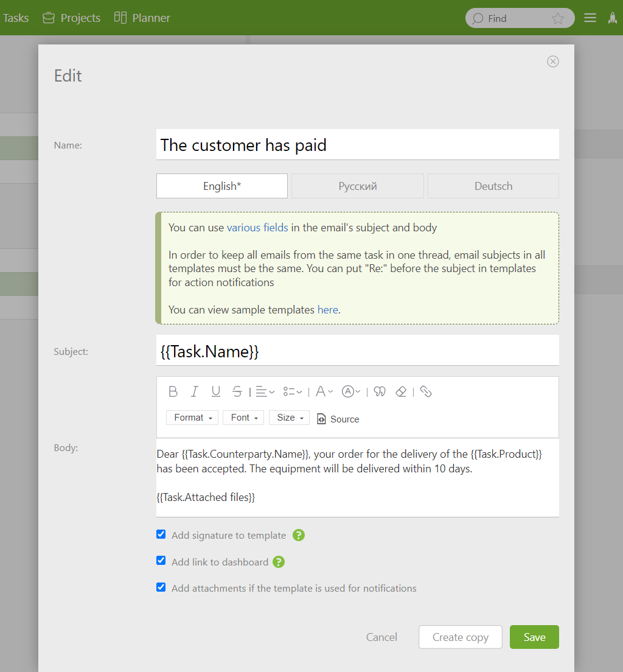Switch editor to Source view

pyautogui.click(x=338, y=419)
